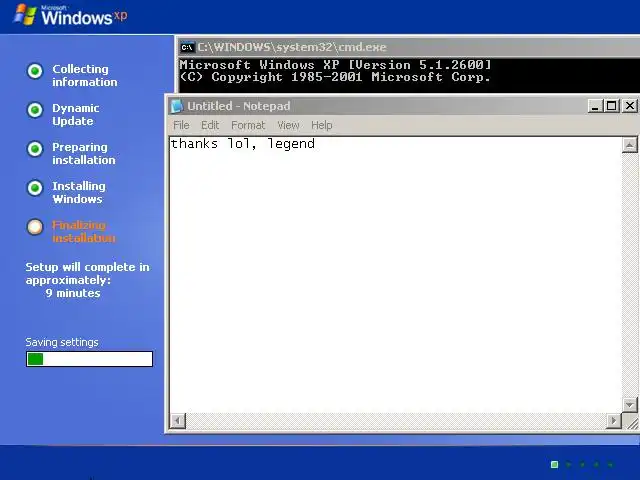Screen dimensions: 640x480
Task: Click in the Notepad text area
Action: click(x=396, y=274)
